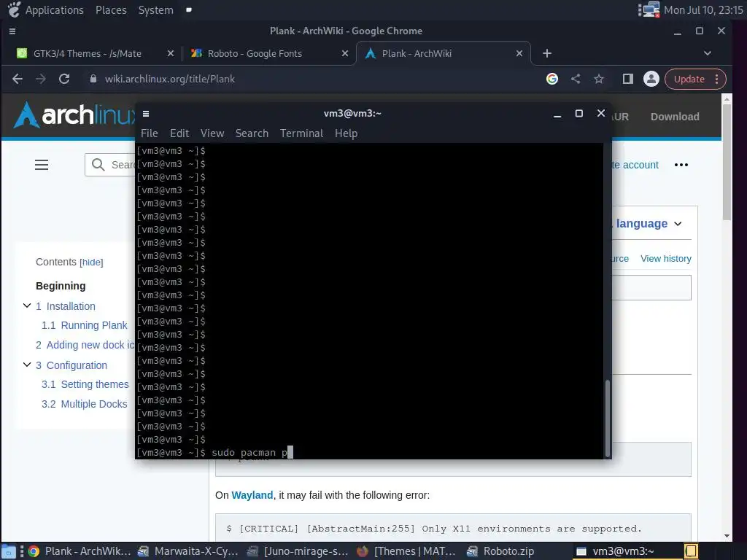Jump to Beginning in contents
747x560 pixels.
(x=61, y=286)
